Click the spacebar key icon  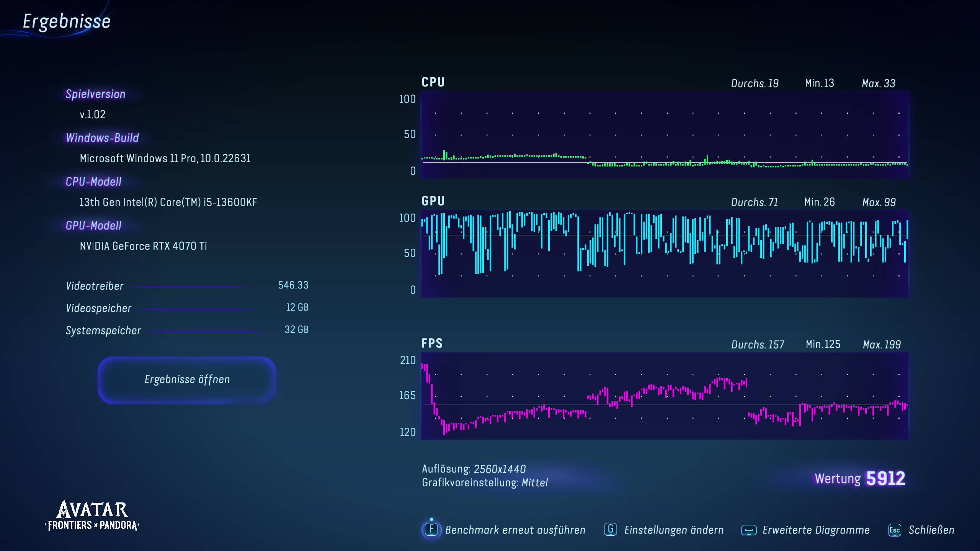[x=749, y=530]
